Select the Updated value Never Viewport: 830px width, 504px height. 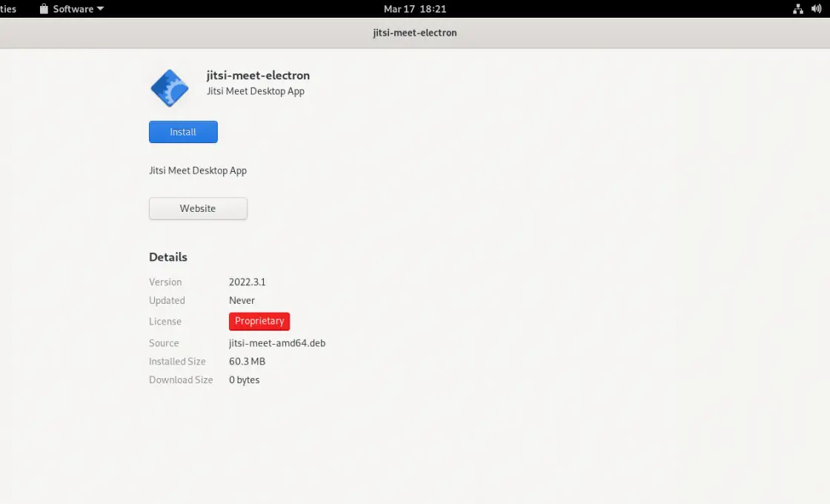click(242, 300)
